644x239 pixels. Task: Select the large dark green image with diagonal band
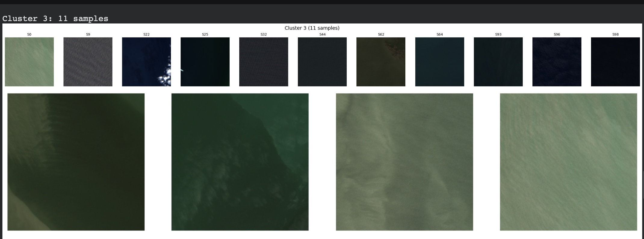click(240, 162)
